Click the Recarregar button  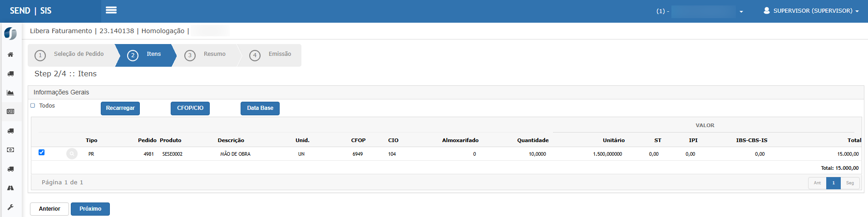120,108
